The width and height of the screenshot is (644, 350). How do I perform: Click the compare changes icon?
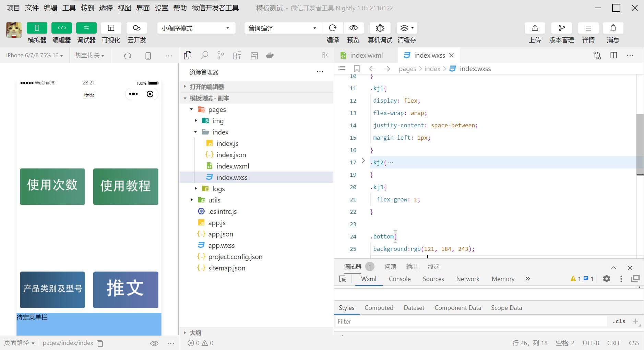coord(597,55)
